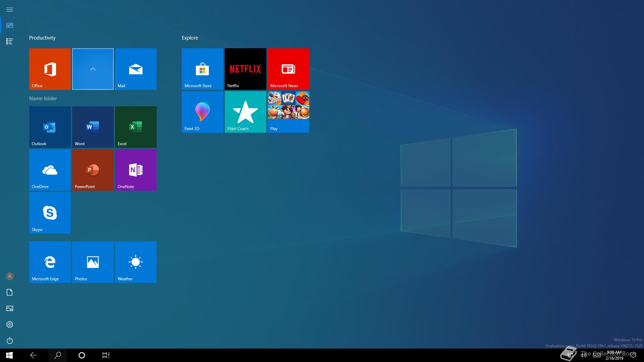This screenshot has width=644, height=362.
Task: Open Microsoft Edge tile
Action: point(50,262)
